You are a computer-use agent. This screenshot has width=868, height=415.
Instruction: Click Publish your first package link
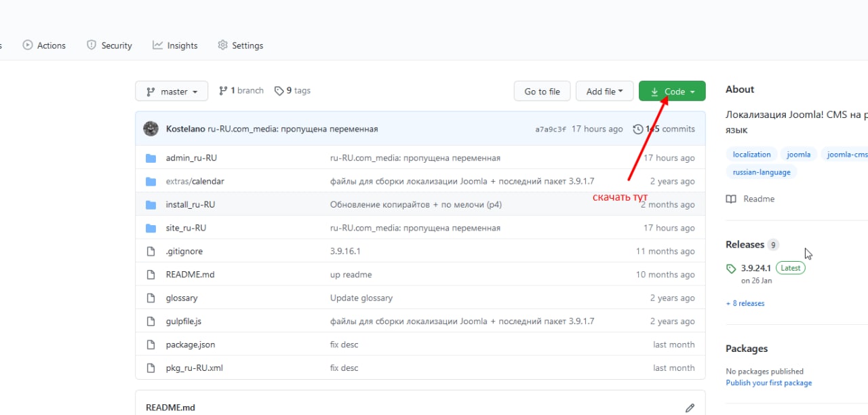tap(768, 383)
